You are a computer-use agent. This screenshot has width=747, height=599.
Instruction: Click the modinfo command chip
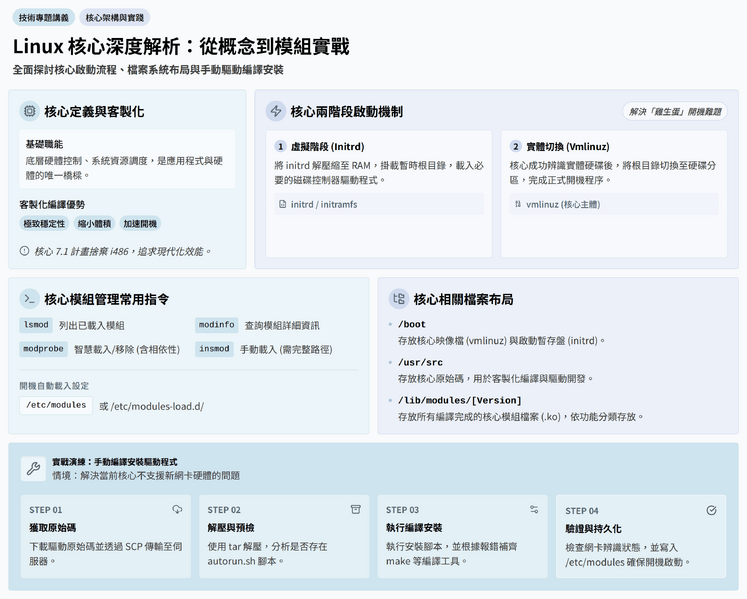[216, 325]
